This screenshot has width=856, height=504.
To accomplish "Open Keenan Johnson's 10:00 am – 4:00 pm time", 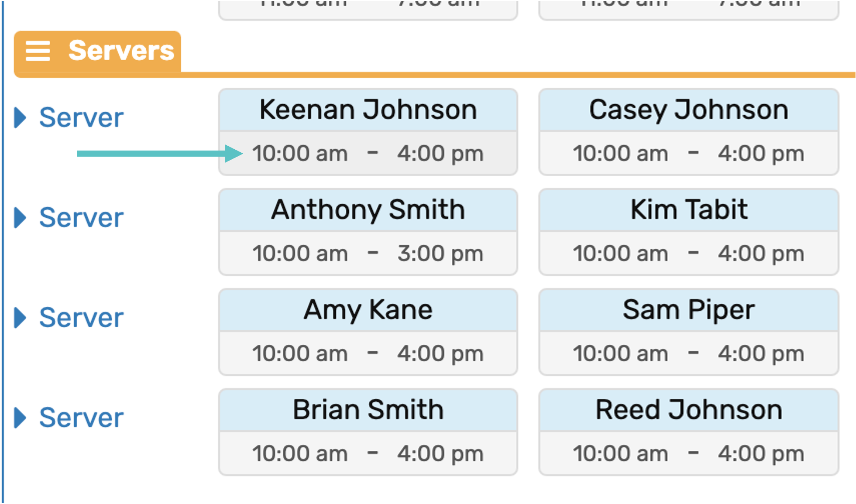I will point(368,154).
